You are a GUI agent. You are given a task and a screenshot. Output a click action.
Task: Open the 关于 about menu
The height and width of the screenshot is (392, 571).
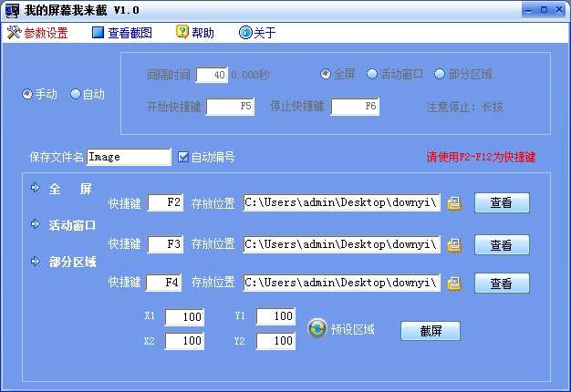(257, 33)
